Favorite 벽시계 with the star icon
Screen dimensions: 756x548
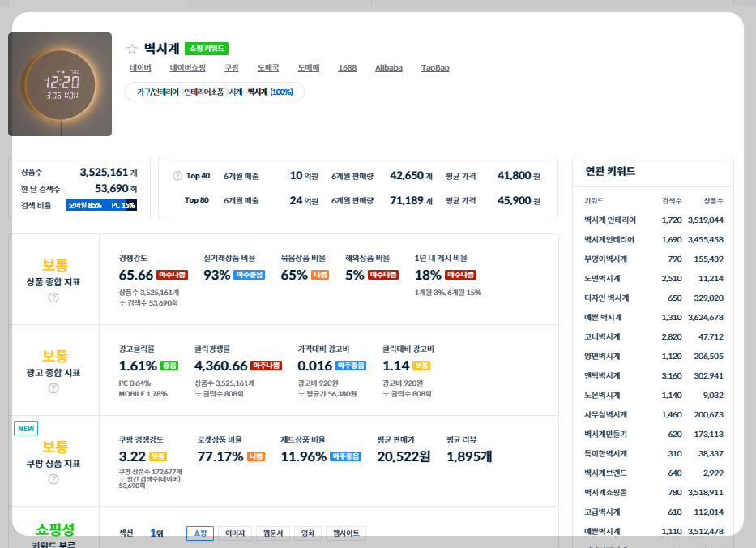pos(132,49)
